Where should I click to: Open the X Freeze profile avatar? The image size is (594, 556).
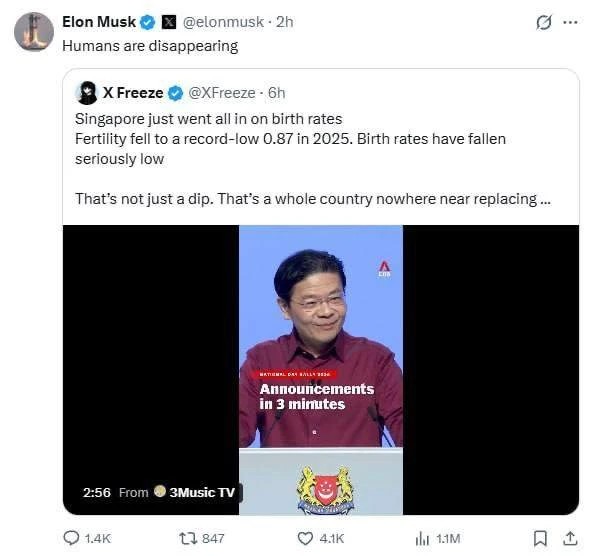[x=87, y=93]
